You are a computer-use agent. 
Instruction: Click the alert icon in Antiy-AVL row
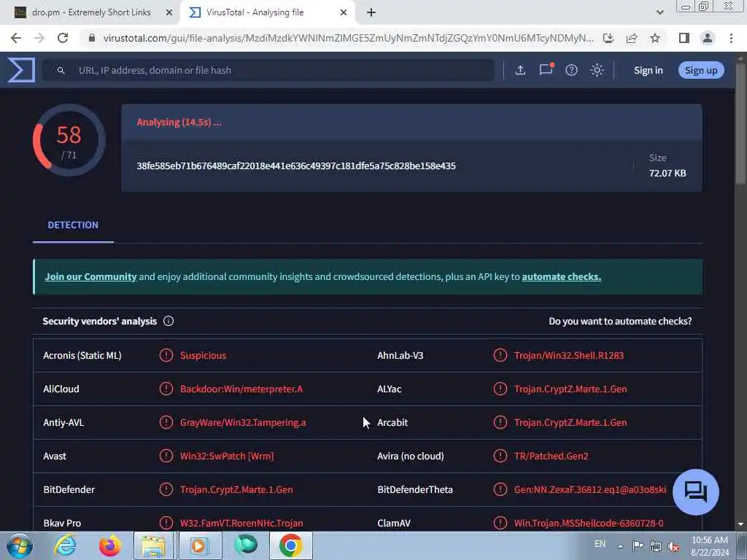pyautogui.click(x=166, y=422)
